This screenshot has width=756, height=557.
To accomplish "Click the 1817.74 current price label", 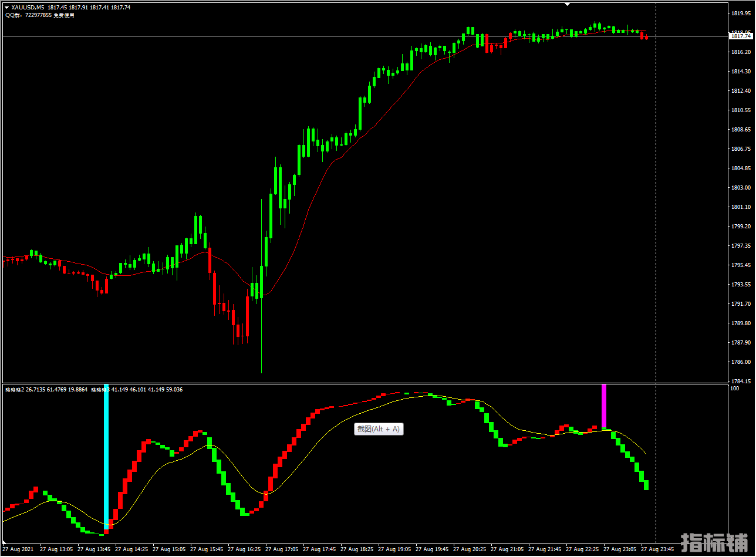I will [741, 36].
